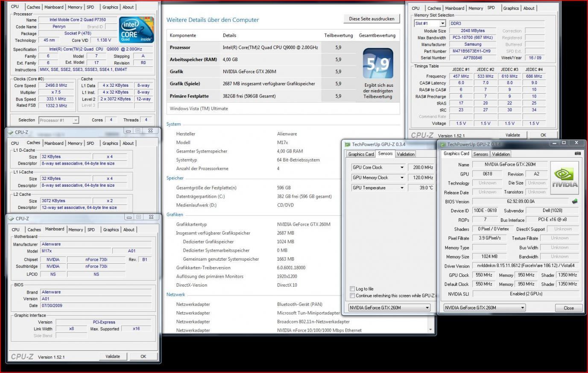This screenshot has width=588, height=373.
Task: Click the Grafiken section heading
Action: [175, 215]
